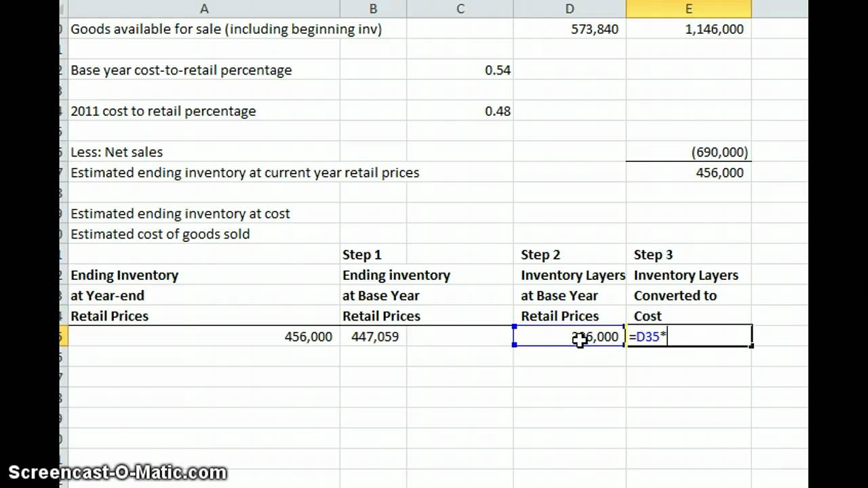Image resolution: width=868 pixels, height=488 pixels.
Task: Click the 0.54 value cell
Action: [x=460, y=70]
